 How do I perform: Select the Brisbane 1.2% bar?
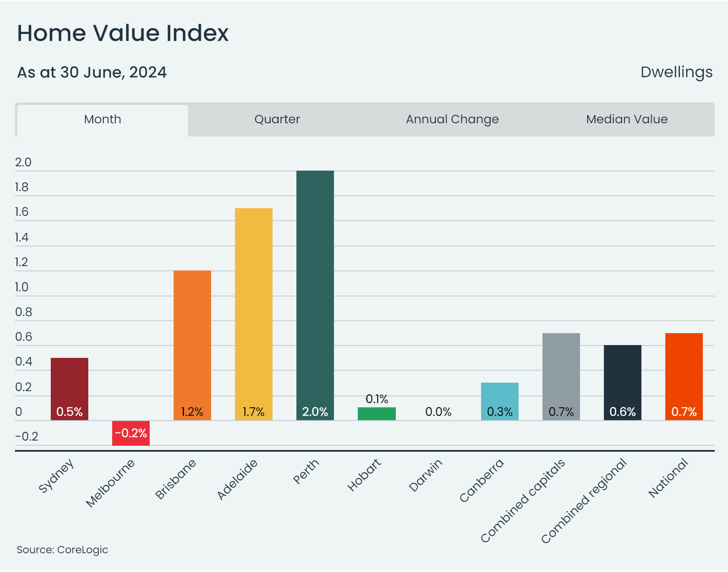click(x=192, y=346)
